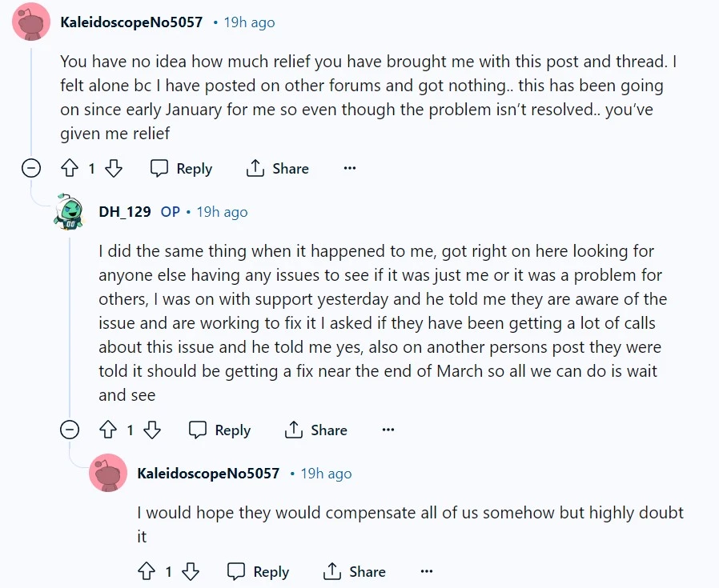Downvote the 'compensate all of us' comment
Image resolution: width=719 pixels, height=588 pixels.
(191, 572)
